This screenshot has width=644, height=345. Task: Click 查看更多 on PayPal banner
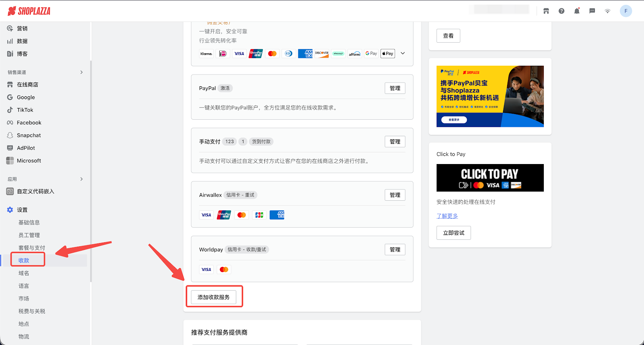click(x=454, y=120)
